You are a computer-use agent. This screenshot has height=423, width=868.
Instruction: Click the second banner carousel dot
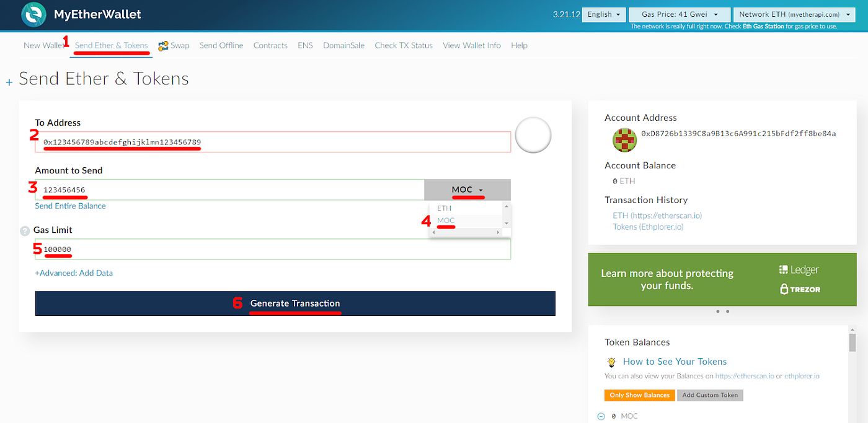[727, 312]
